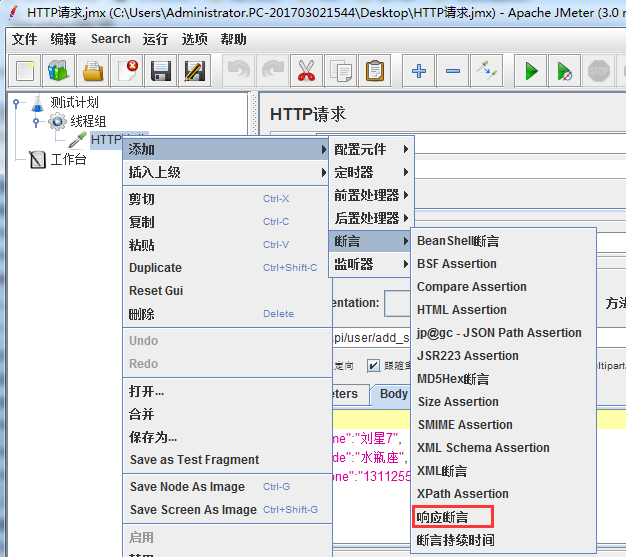This screenshot has height=557, width=626.
Task: Click Save as Test Fragment menu item
Action: point(227,460)
